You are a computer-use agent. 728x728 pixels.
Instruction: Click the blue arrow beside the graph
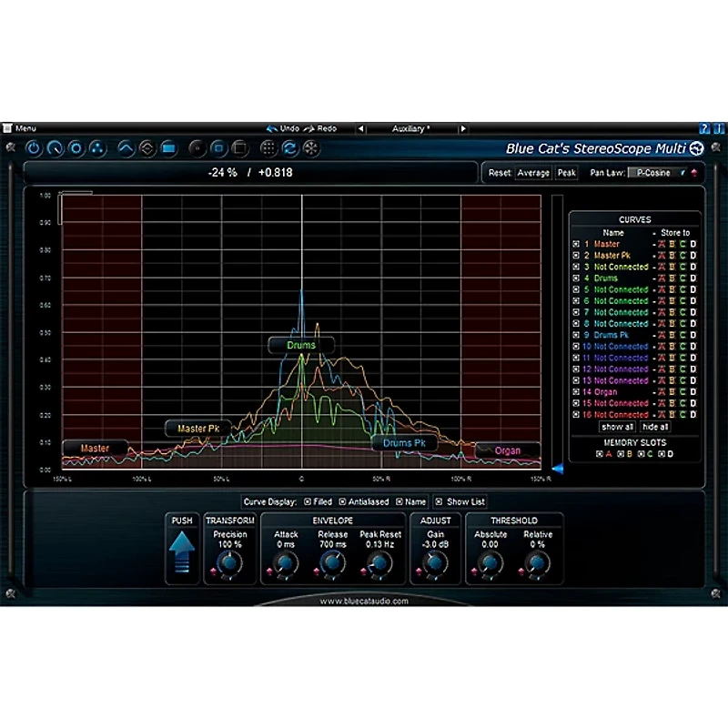coord(558,469)
